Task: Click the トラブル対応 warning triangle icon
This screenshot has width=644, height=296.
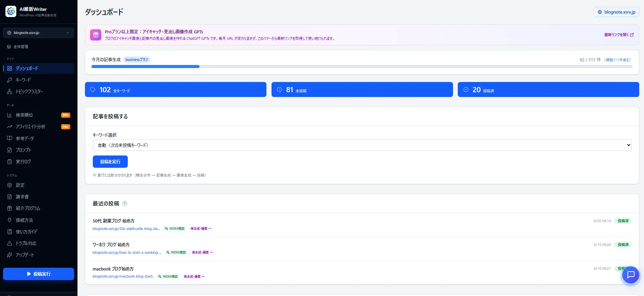Action: click(10, 243)
